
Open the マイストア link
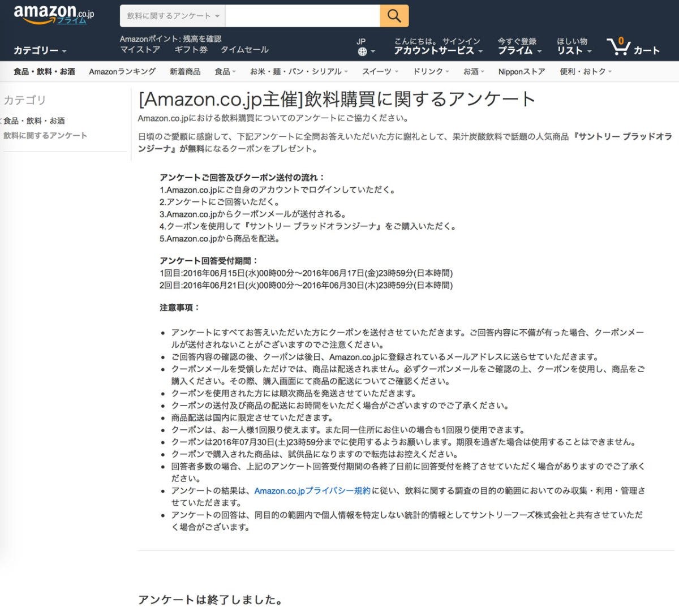(140, 50)
